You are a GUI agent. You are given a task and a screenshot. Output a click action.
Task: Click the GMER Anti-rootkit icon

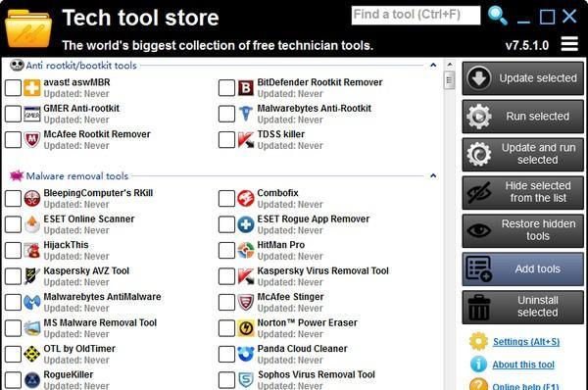pos(32,114)
